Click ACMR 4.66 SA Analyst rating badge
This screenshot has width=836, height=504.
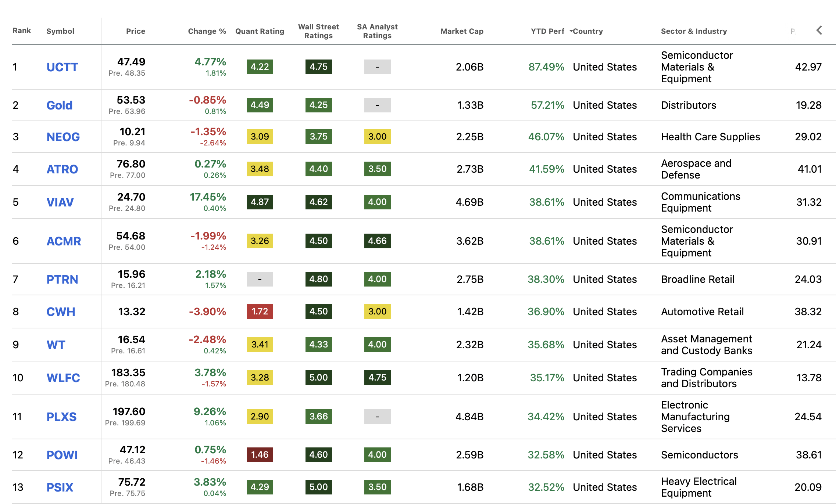377,241
